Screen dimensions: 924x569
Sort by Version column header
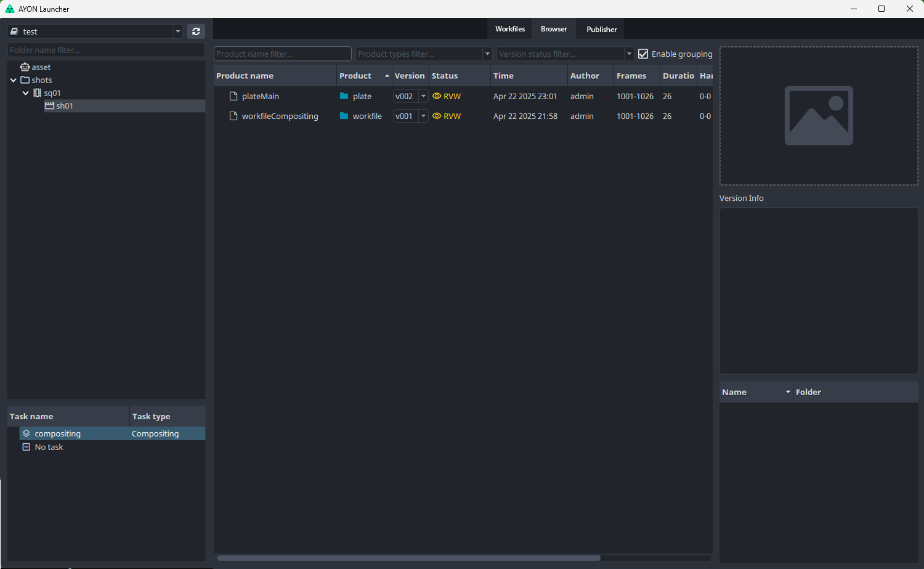click(x=410, y=76)
